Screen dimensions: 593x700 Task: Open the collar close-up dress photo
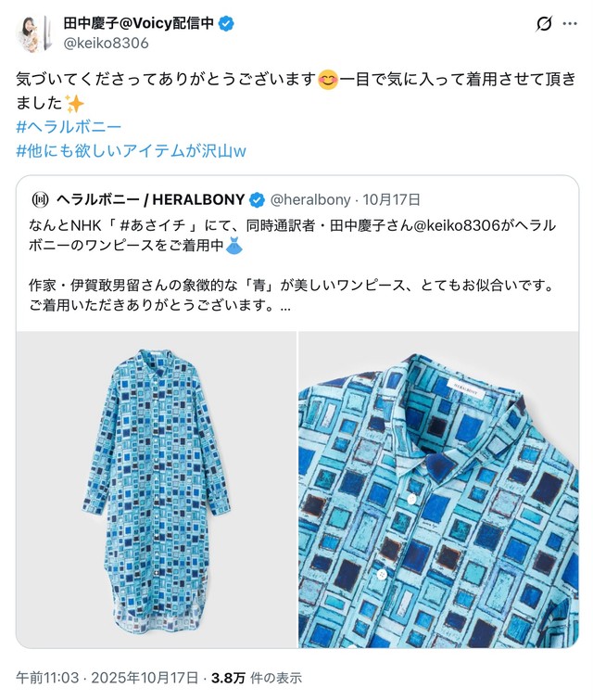pyautogui.click(x=438, y=490)
